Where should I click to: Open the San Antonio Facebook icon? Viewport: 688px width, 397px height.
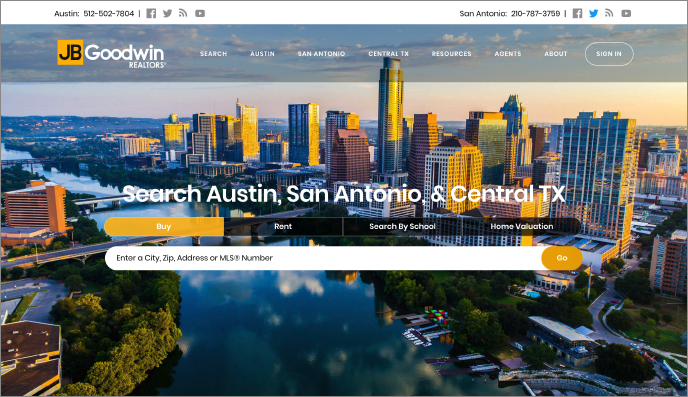point(577,14)
